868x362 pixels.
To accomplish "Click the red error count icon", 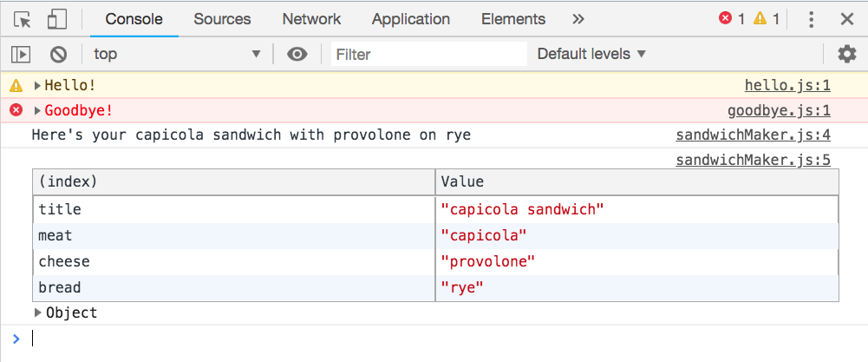I will click(x=726, y=19).
